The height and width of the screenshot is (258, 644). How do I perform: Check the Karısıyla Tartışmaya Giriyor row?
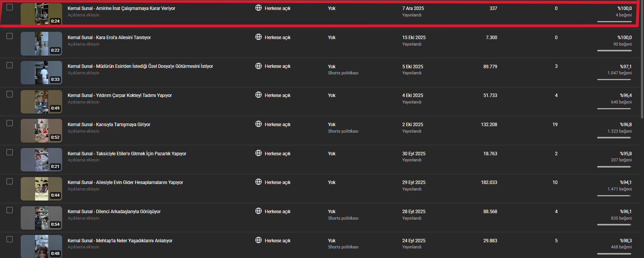point(10,123)
